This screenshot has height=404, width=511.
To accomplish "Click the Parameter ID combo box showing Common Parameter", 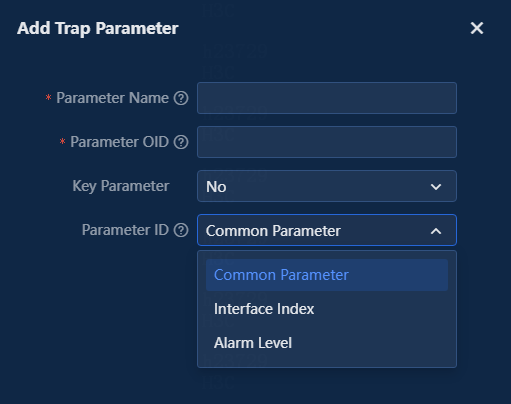I will [327, 230].
